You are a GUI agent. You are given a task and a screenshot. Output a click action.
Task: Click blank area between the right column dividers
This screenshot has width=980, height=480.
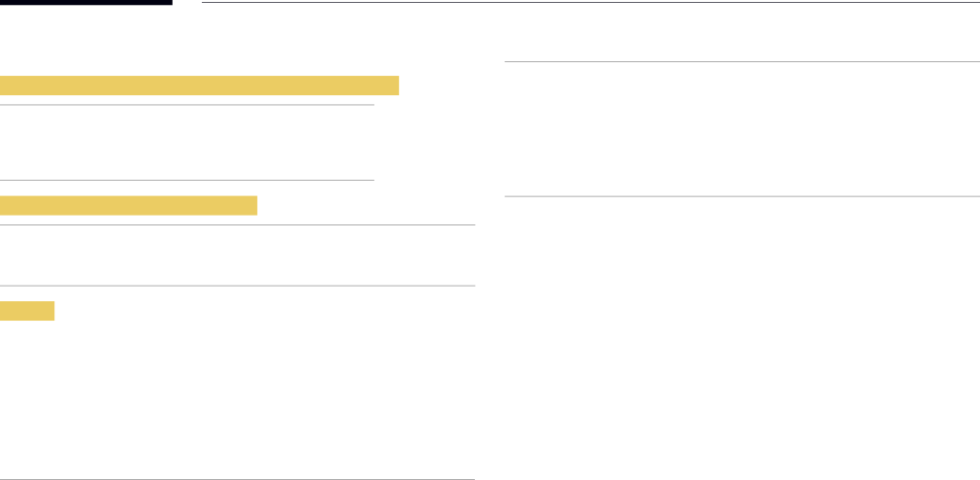click(x=742, y=129)
